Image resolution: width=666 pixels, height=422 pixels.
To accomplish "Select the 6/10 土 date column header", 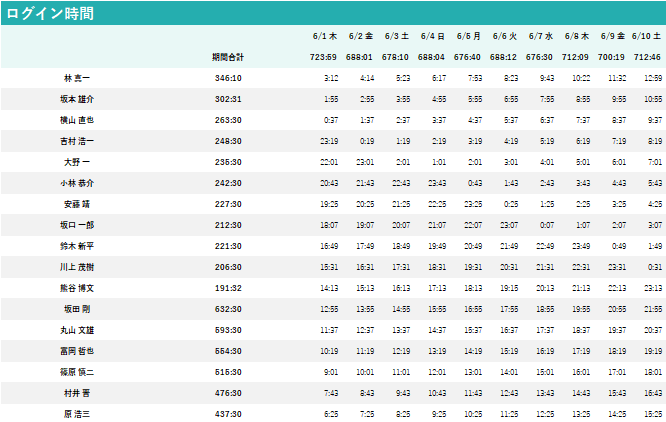I will (x=646, y=36).
